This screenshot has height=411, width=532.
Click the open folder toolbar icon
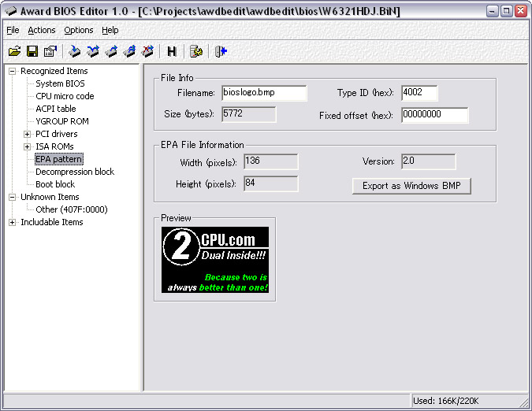[14, 52]
